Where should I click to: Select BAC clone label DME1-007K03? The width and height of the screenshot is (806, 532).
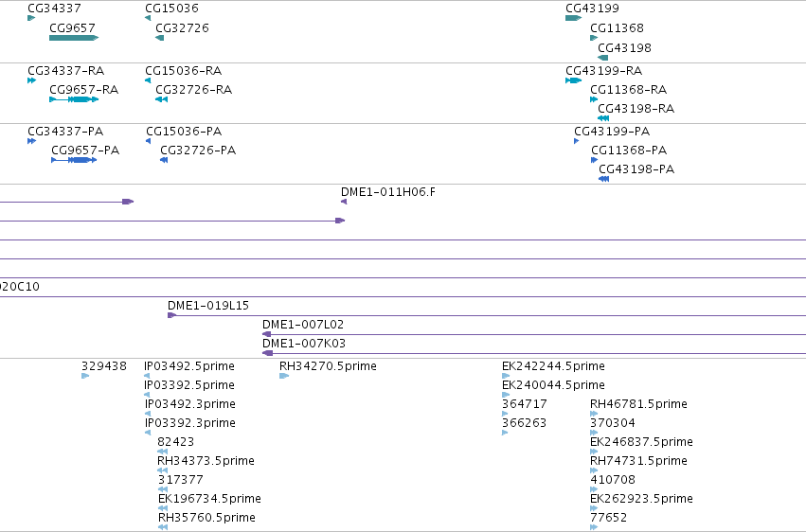point(304,344)
